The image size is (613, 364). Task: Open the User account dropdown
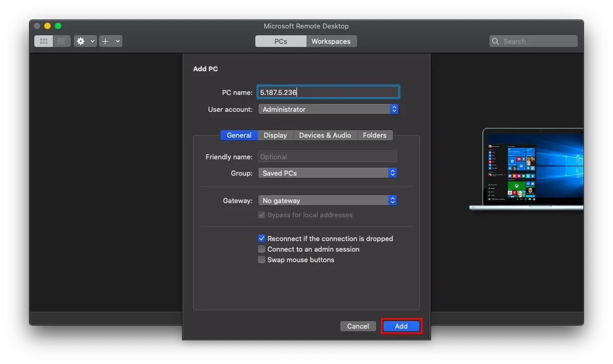(328, 109)
